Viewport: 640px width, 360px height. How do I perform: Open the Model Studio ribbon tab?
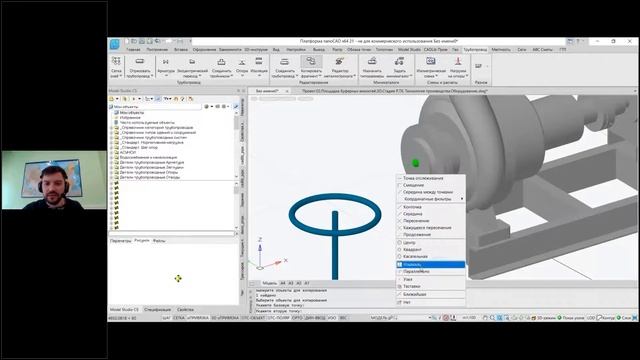pyautogui.click(x=409, y=49)
